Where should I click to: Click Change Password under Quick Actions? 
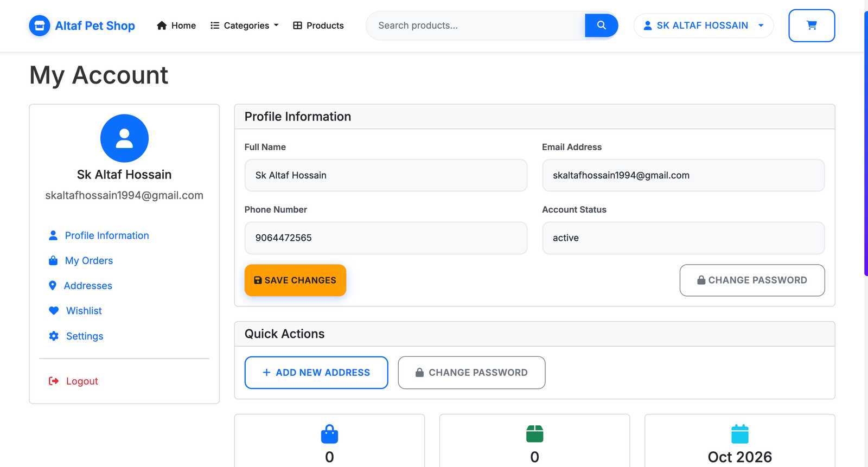click(471, 373)
